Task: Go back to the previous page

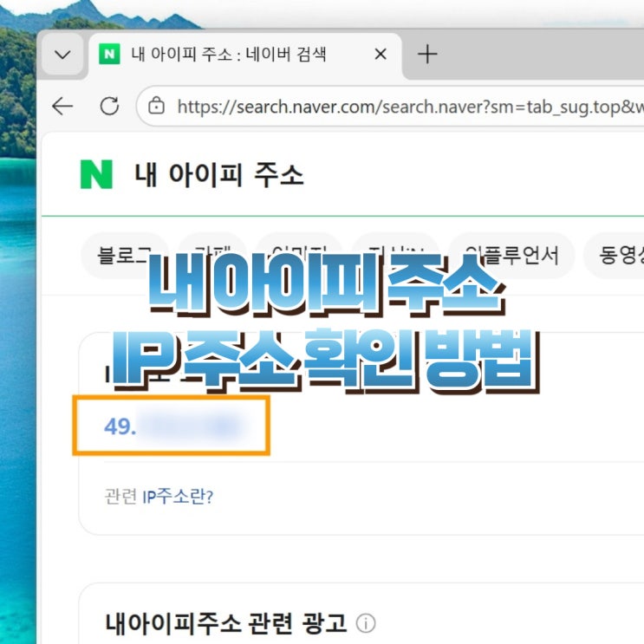Action: (62, 107)
